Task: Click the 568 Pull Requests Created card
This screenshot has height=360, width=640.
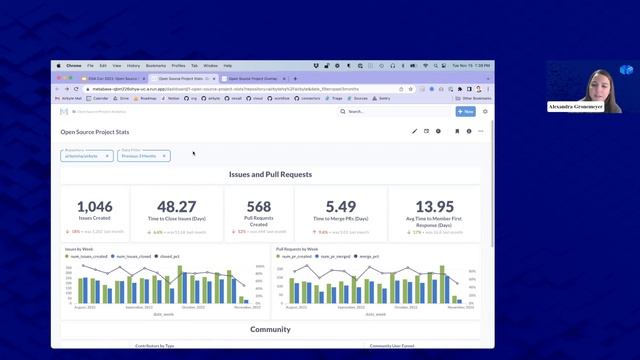Action: [259, 214]
